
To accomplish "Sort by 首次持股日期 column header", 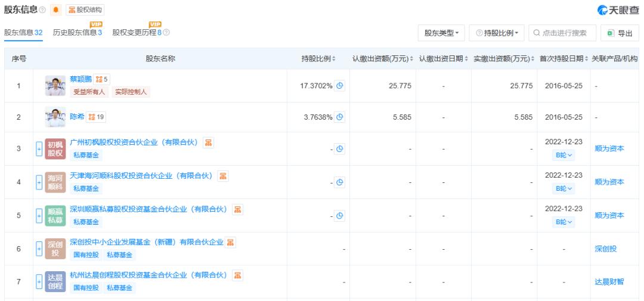I will 564,59.
